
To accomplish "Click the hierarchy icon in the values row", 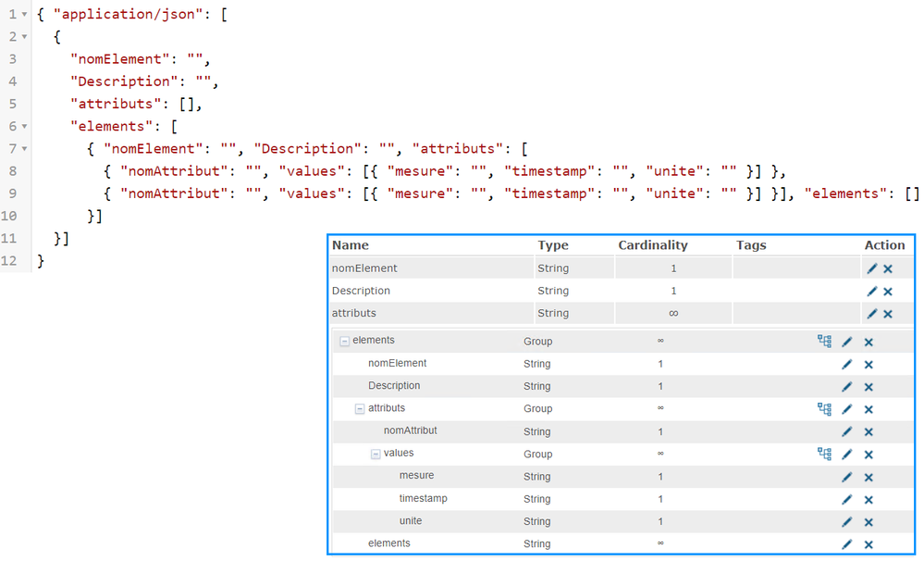I will (x=824, y=455).
